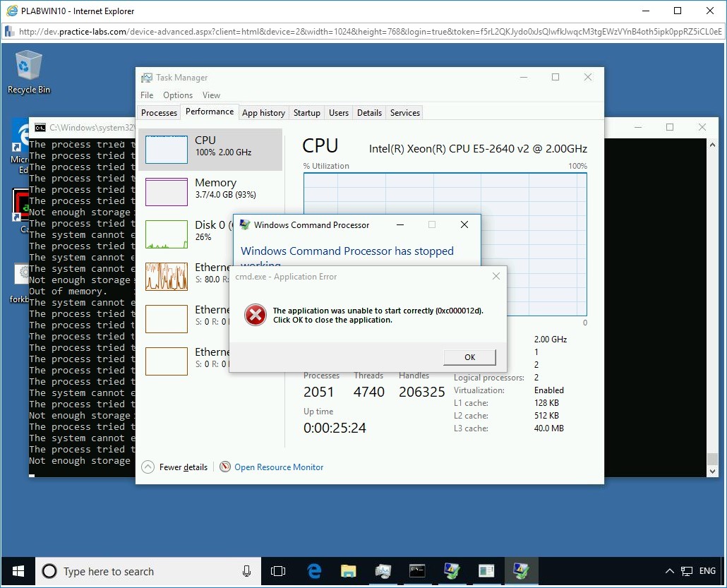Switch to the Services tab

pos(404,112)
